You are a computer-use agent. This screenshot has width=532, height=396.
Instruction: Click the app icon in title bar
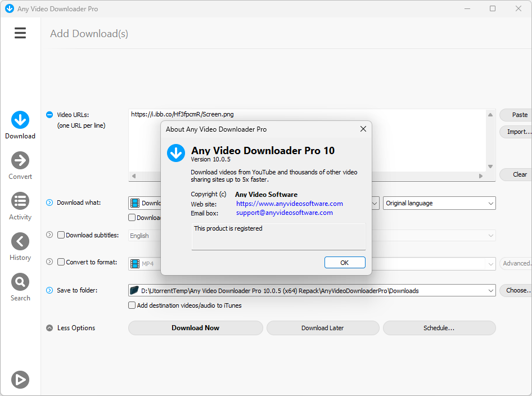[10, 8]
